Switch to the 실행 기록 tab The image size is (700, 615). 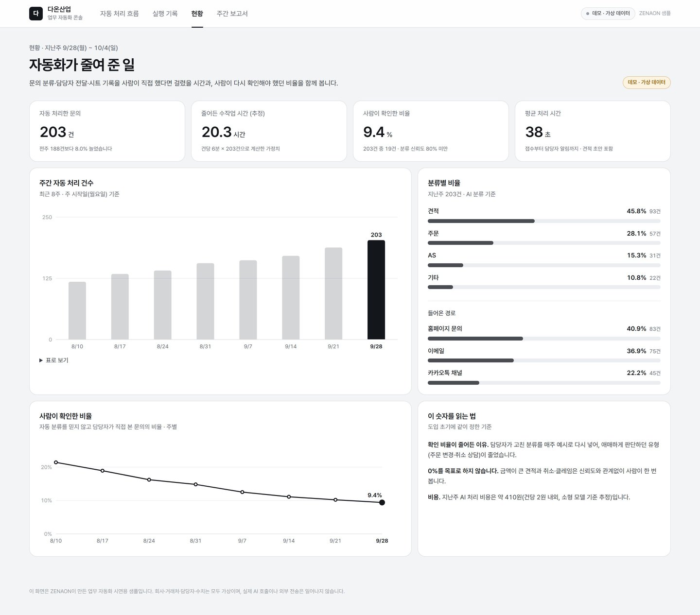(165, 14)
